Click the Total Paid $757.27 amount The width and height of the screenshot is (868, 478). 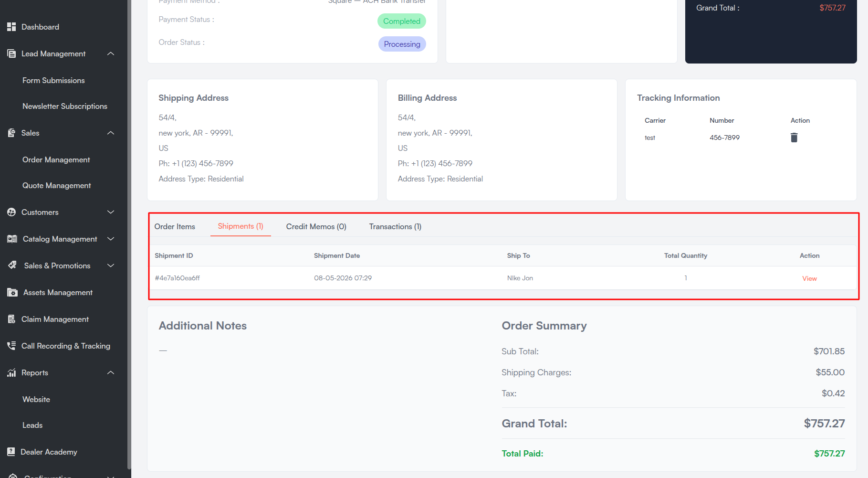[829, 454]
